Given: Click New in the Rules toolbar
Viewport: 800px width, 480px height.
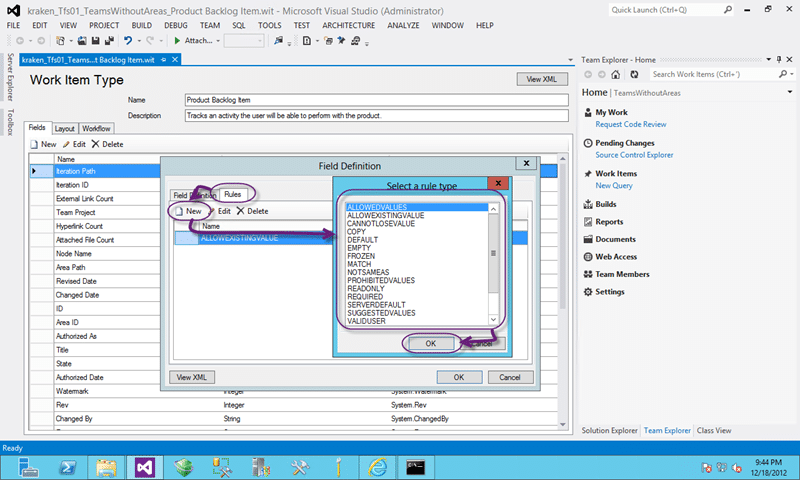Looking at the screenshot, I should [x=189, y=211].
